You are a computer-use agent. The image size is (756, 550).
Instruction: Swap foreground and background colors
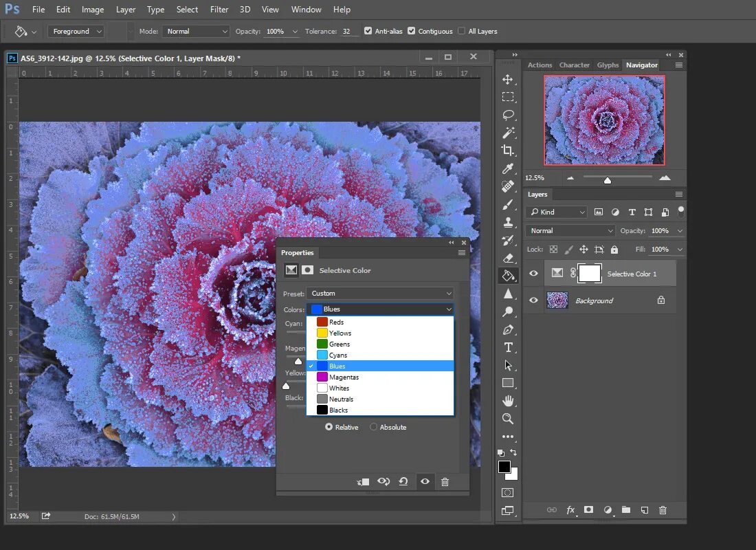513,452
